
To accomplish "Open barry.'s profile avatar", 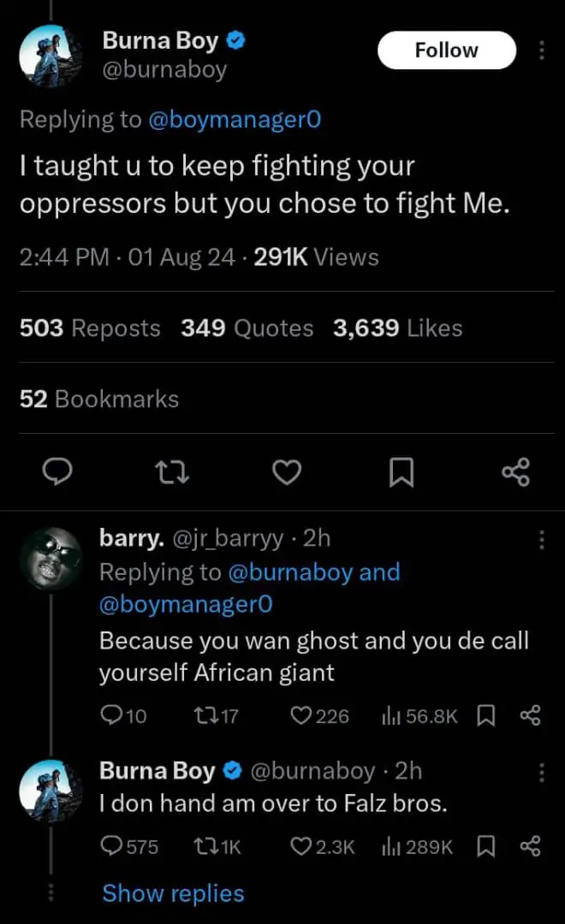I will click(50, 559).
